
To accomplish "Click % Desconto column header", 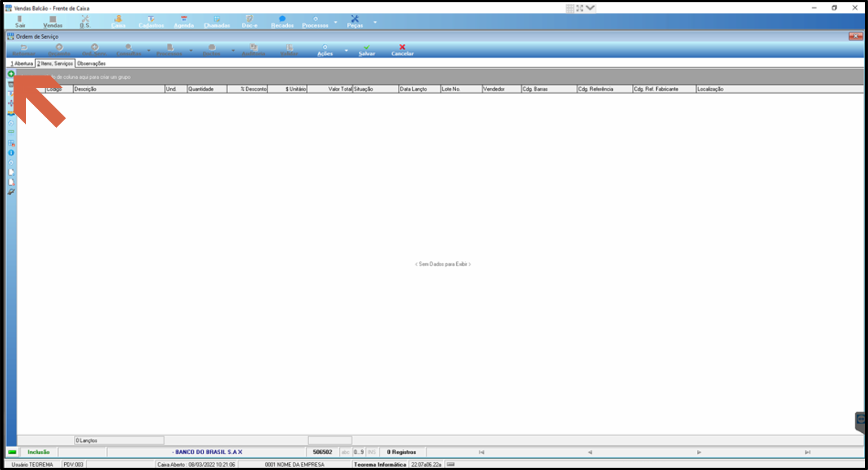I will [x=247, y=89].
